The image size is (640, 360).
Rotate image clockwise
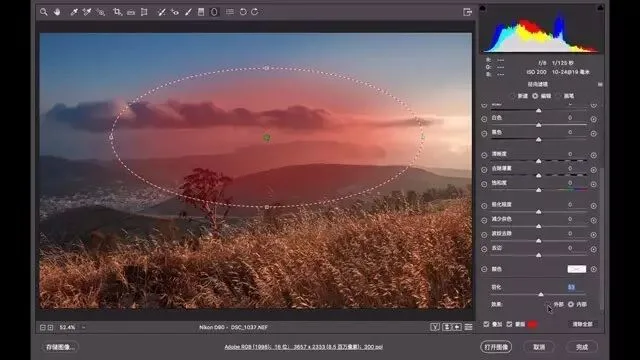[255, 12]
